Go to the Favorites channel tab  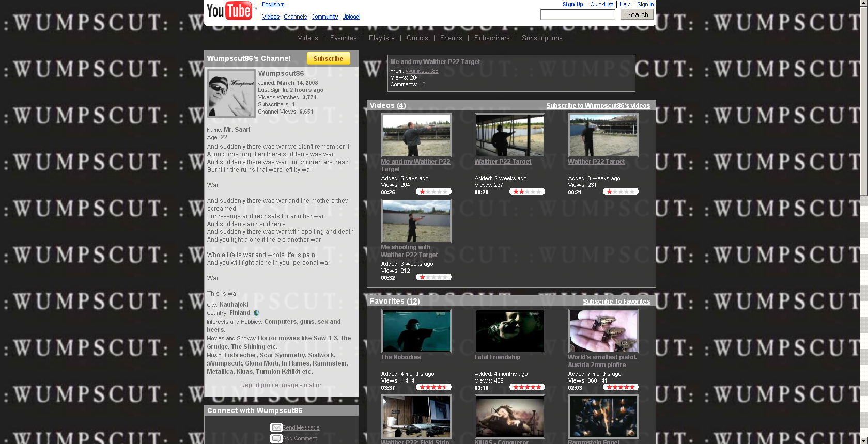[x=343, y=38]
